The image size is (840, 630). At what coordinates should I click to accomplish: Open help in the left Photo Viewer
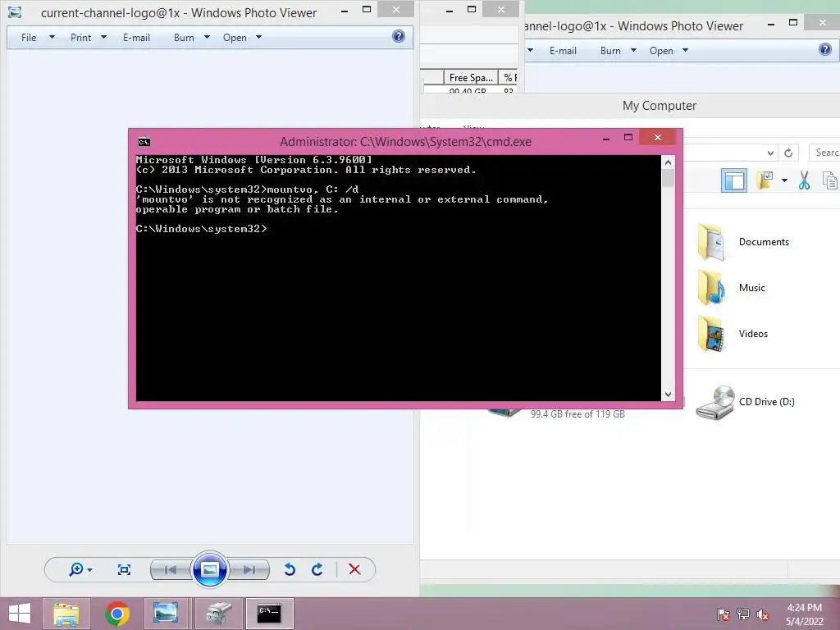(x=399, y=36)
